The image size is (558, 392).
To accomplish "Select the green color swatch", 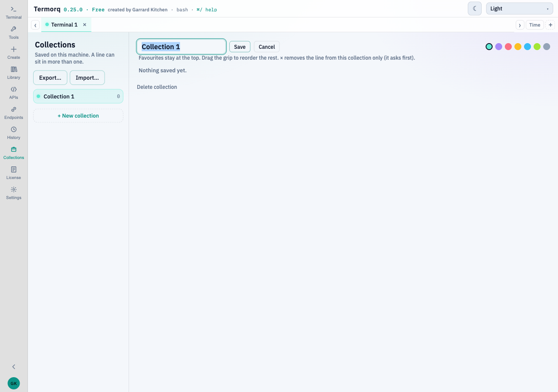I will [537, 47].
